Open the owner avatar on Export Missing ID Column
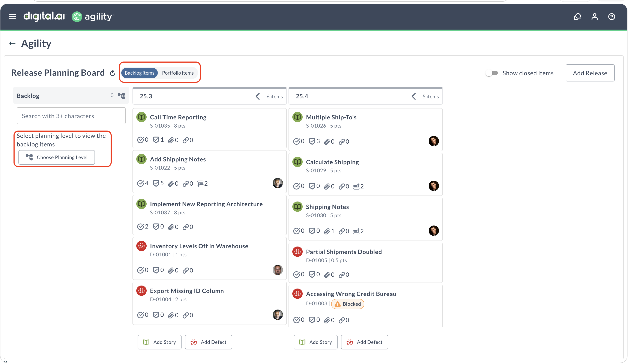The image size is (628, 364). (278, 315)
